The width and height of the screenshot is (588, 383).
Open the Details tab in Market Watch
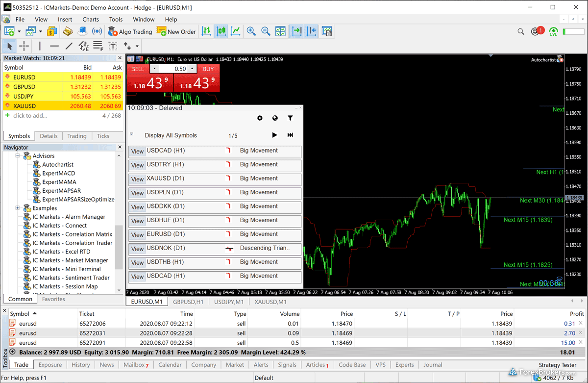pos(49,136)
